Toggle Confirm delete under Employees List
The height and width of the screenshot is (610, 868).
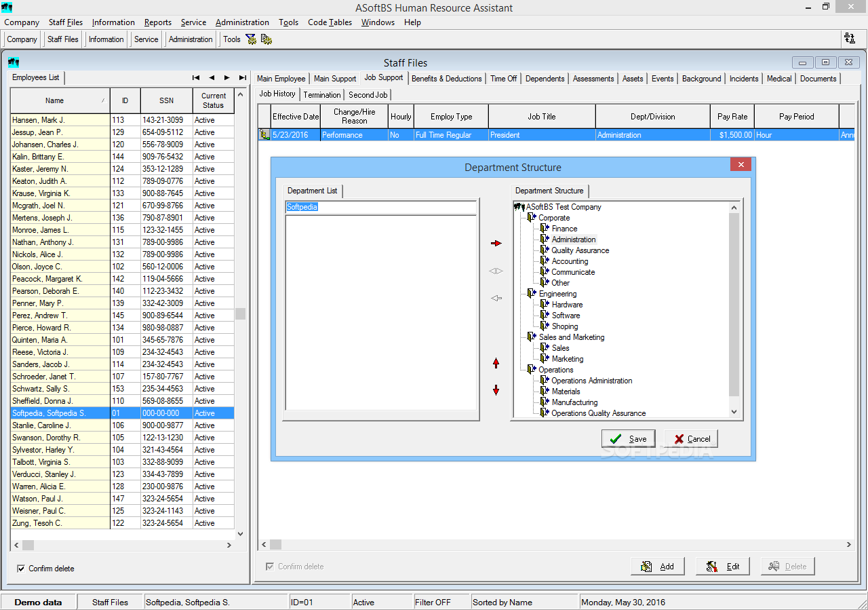(21, 569)
